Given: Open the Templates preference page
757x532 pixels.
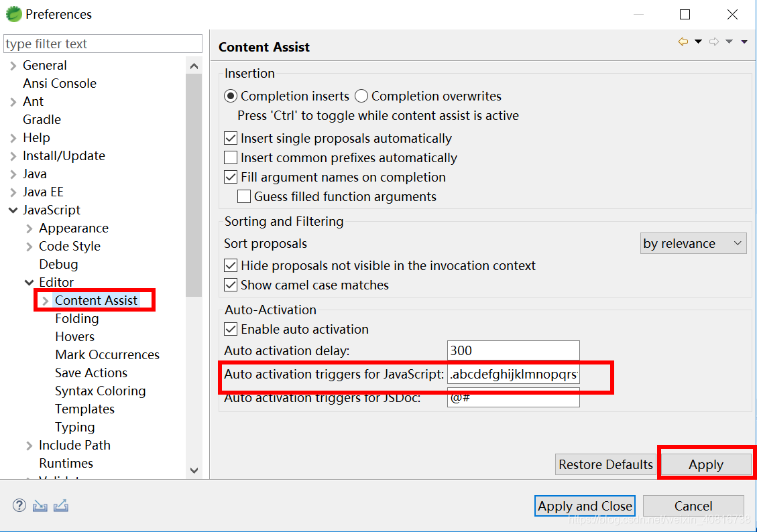Looking at the screenshot, I should (84, 409).
